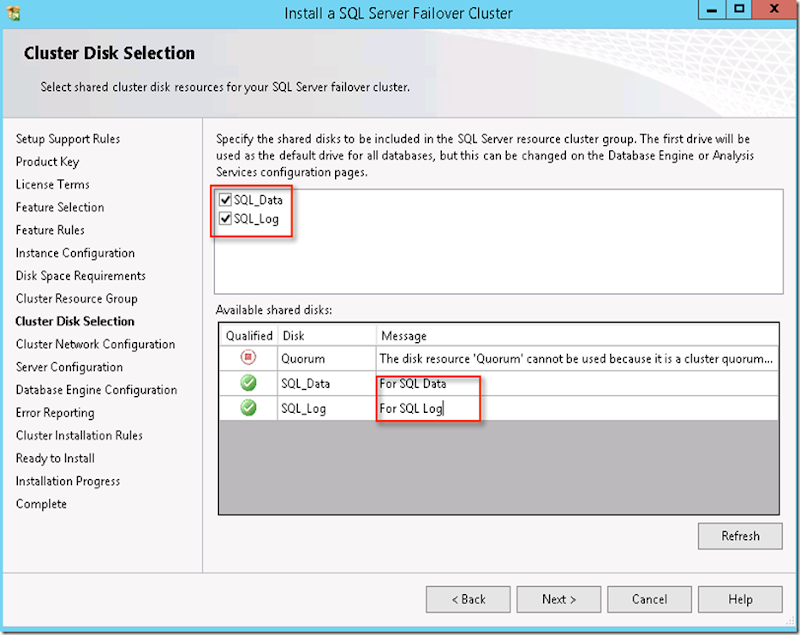Select Installation Progress step
Viewport: 800px width, 635px height.
pos(68,481)
